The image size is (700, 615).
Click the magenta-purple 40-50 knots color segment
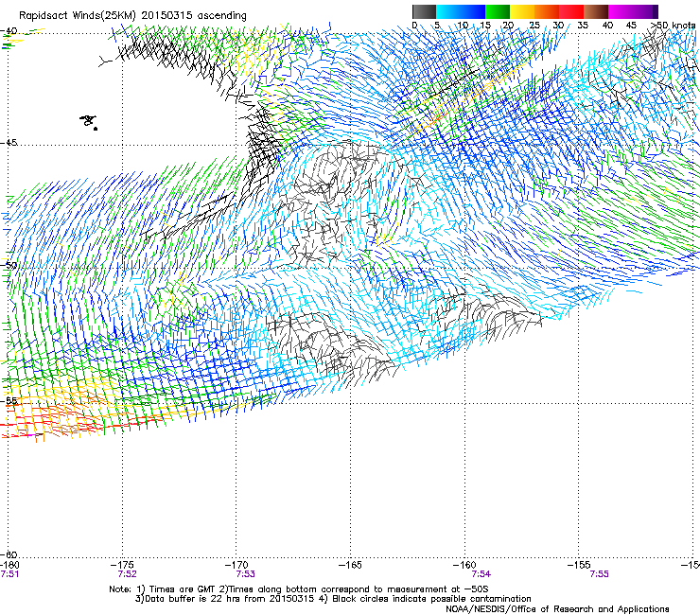click(633, 11)
